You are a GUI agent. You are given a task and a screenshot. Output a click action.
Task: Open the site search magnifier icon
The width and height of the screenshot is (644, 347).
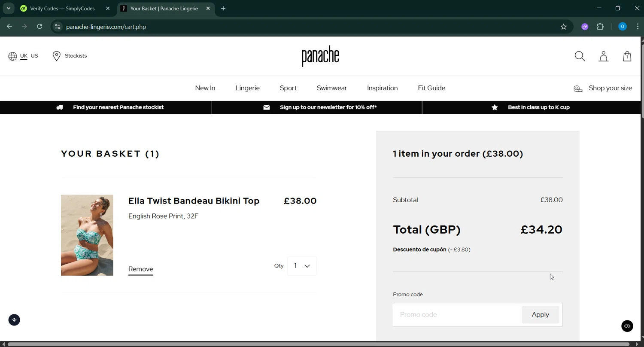coord(580,56)
